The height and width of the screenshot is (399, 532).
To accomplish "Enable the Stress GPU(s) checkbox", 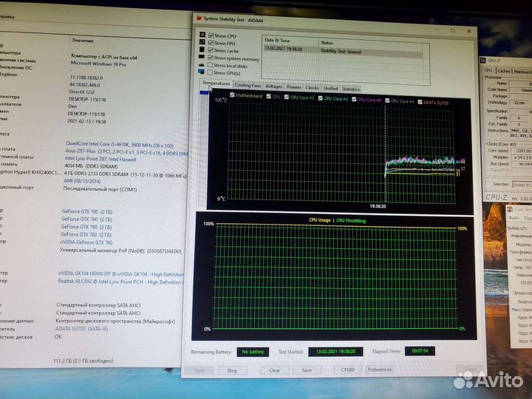I will click(210, 72).
